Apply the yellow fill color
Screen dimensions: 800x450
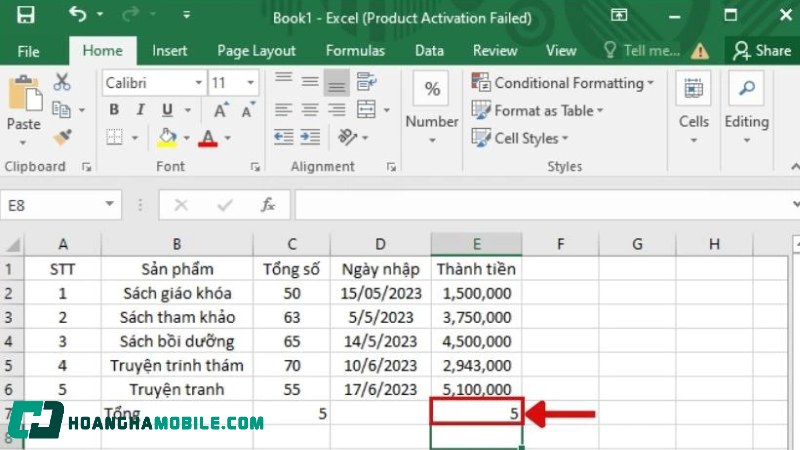point(167,137)
